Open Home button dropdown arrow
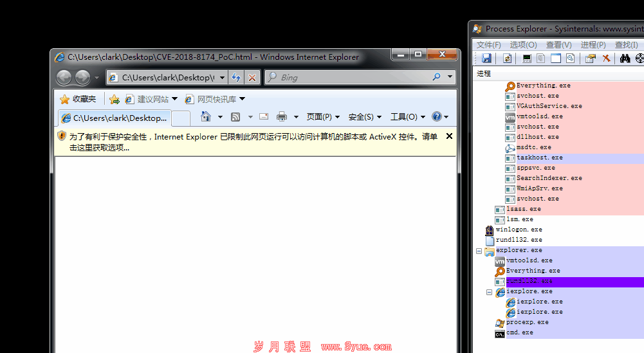 220,117
